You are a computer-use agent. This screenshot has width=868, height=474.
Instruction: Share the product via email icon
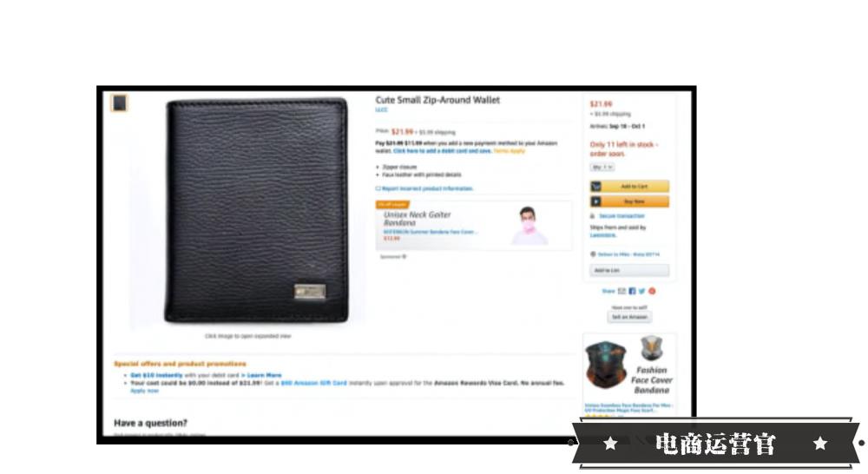coord(621,292)
